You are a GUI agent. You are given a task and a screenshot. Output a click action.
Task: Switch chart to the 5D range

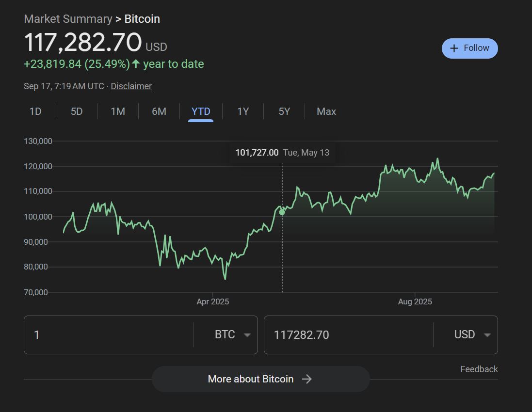tap(77, 111)
